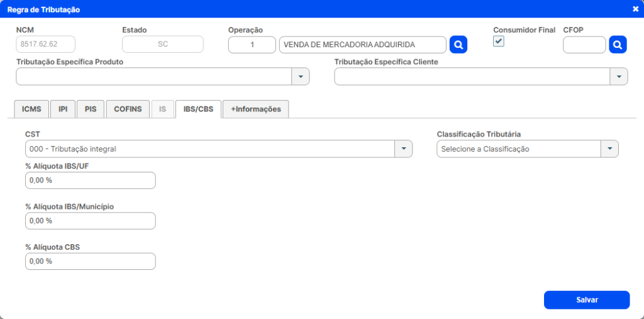Click the % Alíquota CBS input
The image size is (644, 319).
coord(90,261)
